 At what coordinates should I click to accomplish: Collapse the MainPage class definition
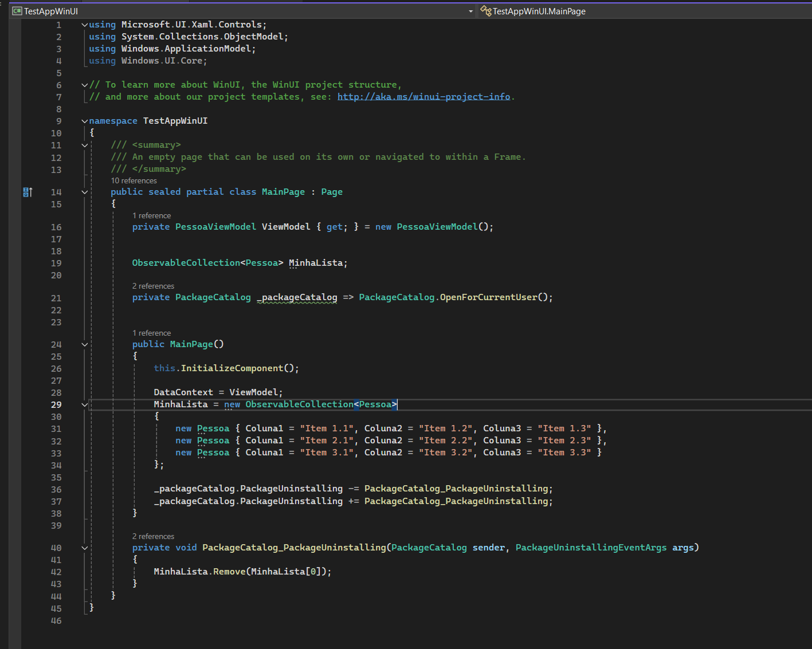coord(85,192)
